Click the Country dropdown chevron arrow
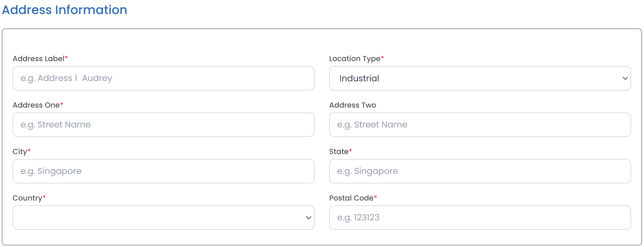 308,218
